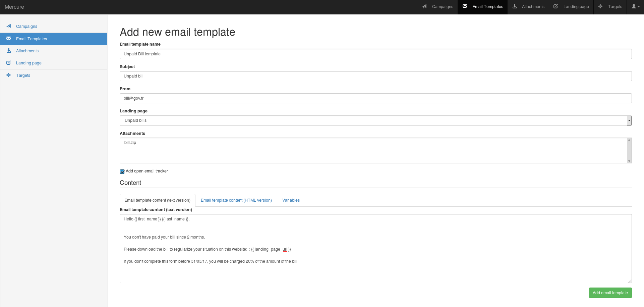Uncheck the Add open email tracker checkbox
Screen dimensions: 644x307
(x=122, y=171)
